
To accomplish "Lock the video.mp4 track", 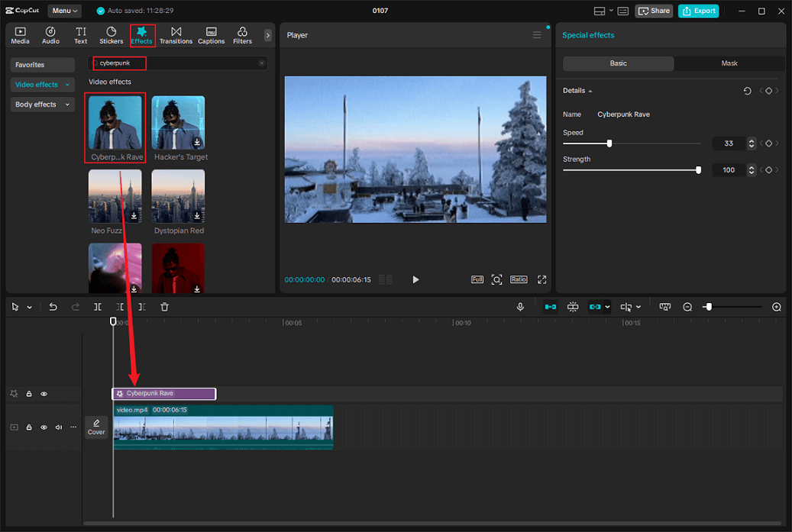I will pyautogui.click(x=29, y=427).
